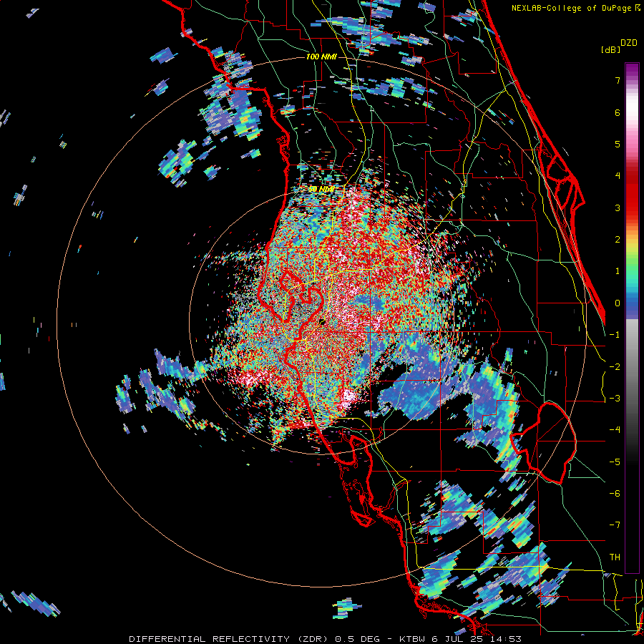Click the 1 dB tick label

point(618,271)
